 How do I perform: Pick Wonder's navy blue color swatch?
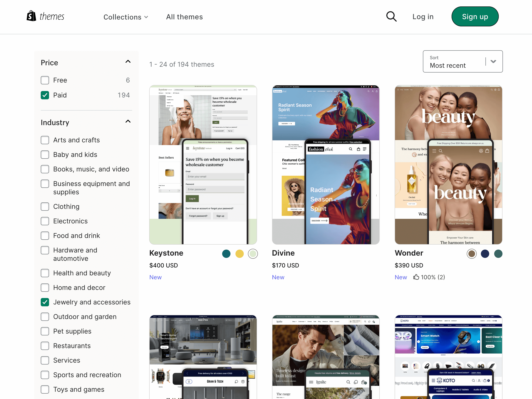485,254
